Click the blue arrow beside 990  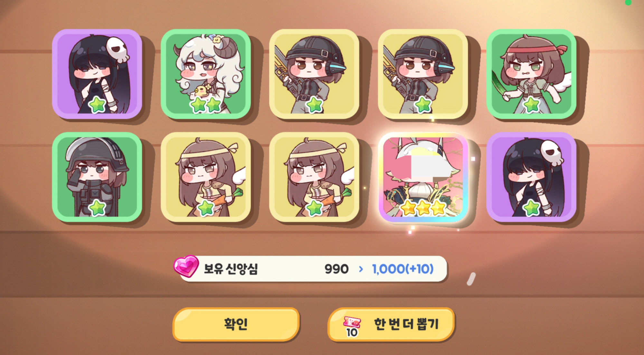pyautogui.click(x=361, y=269)
